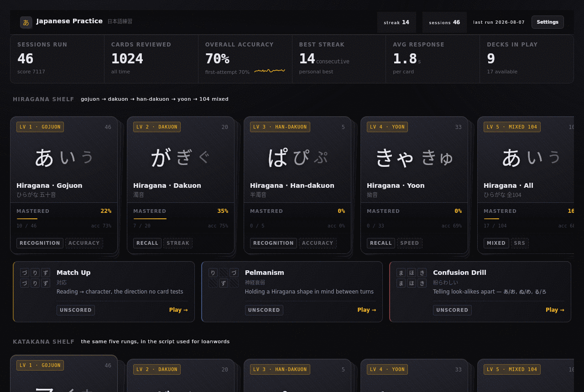Screen dimensions: 584x392
Task: Click the あ app logo icon
Action: point(26,22)
